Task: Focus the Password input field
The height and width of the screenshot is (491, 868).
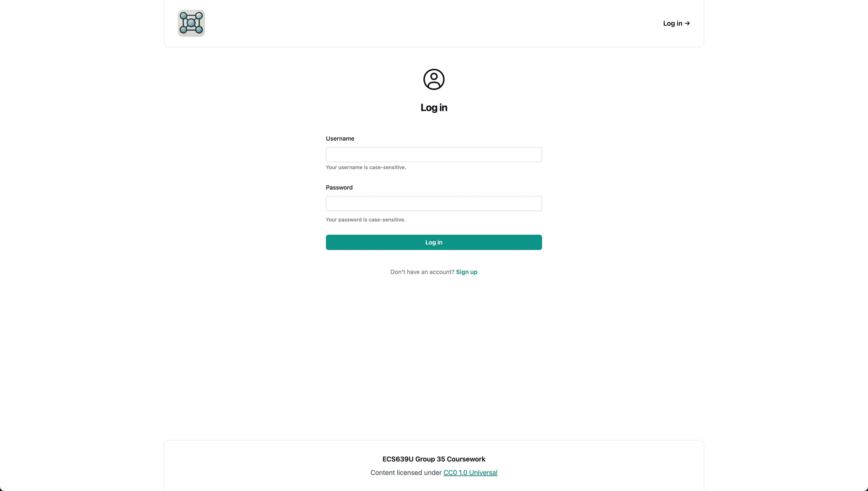Action: [434, 204]
